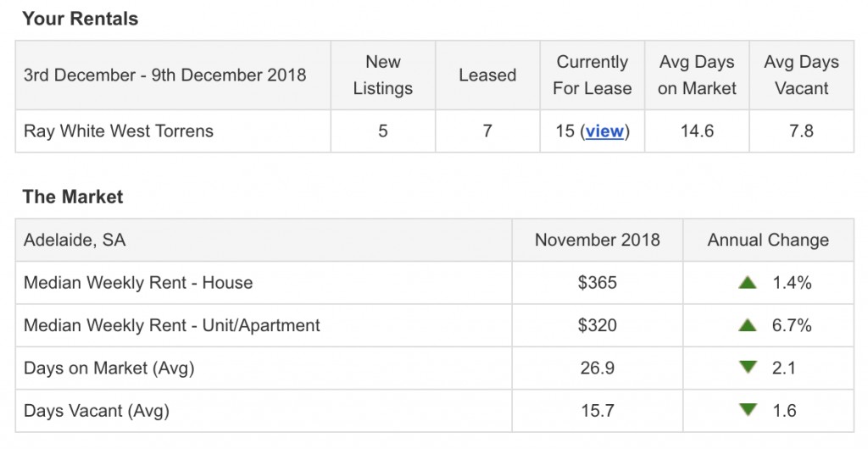Select 'The Market' heading

pyautogui.click(x=73, y=197)
